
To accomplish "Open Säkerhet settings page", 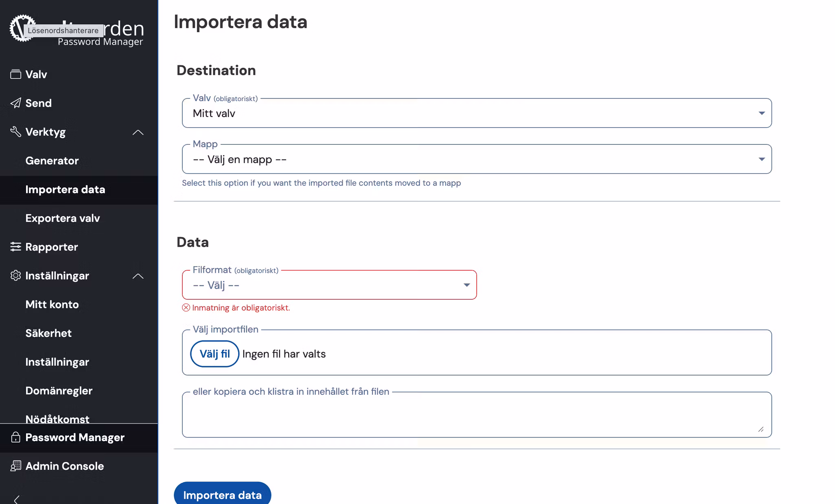I will [x=49, y=333].
